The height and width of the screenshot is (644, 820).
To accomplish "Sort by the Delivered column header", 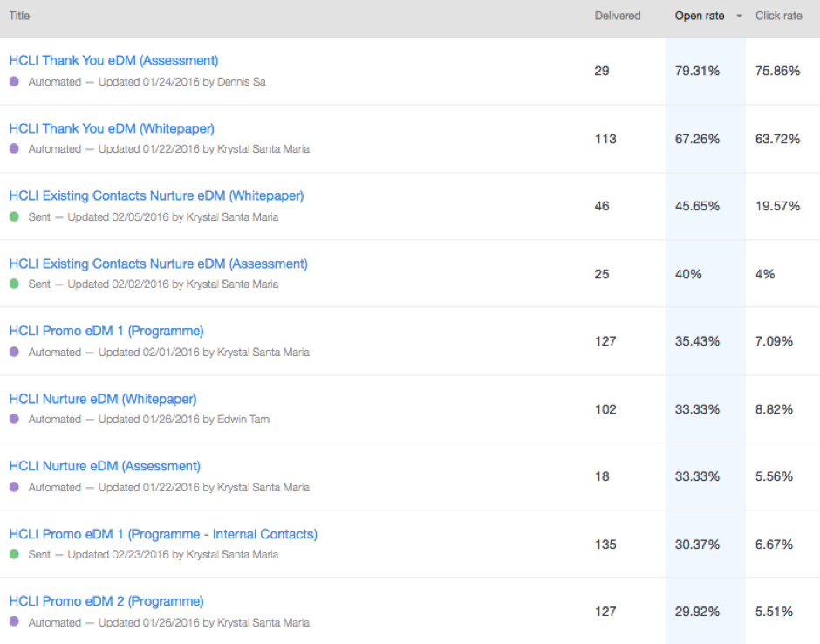I will [617, 16].
